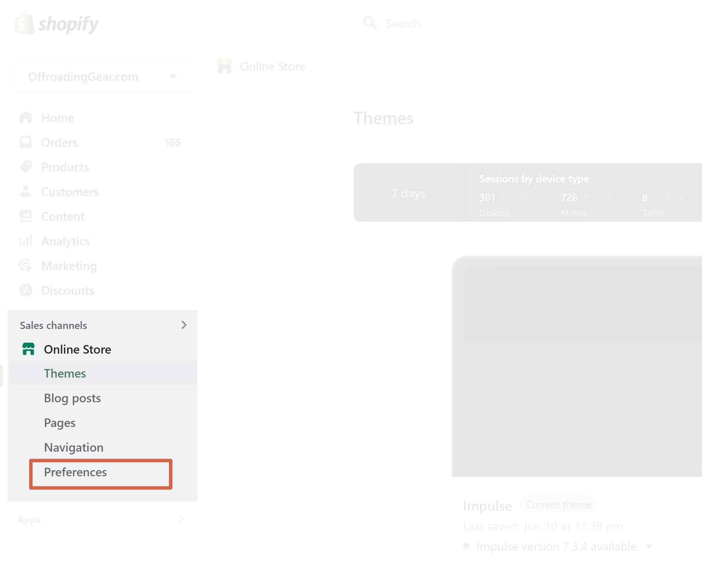This screenshot has height=588, width=702.
Task: Open Home in the sidebar
Action: (58, 118)
